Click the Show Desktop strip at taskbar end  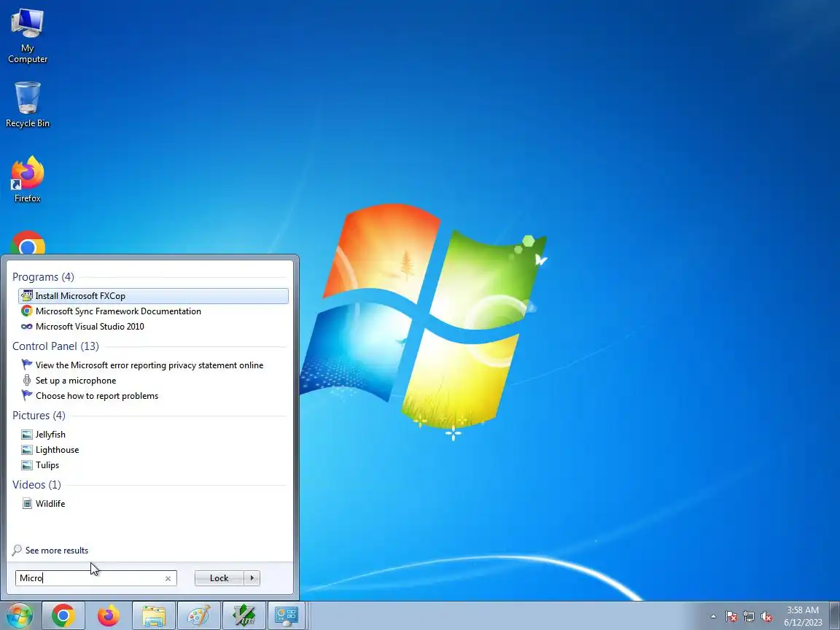click(835, 615)
